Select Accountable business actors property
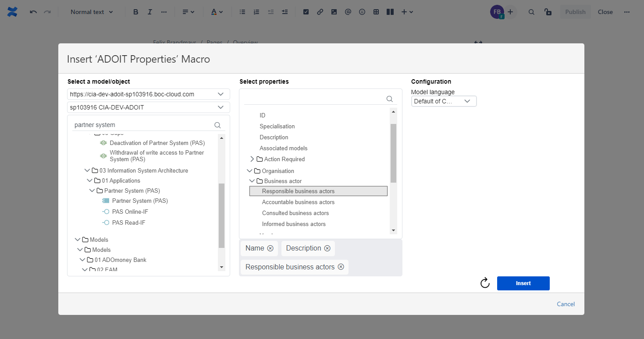Screen dimensions: 644x339 298,202
